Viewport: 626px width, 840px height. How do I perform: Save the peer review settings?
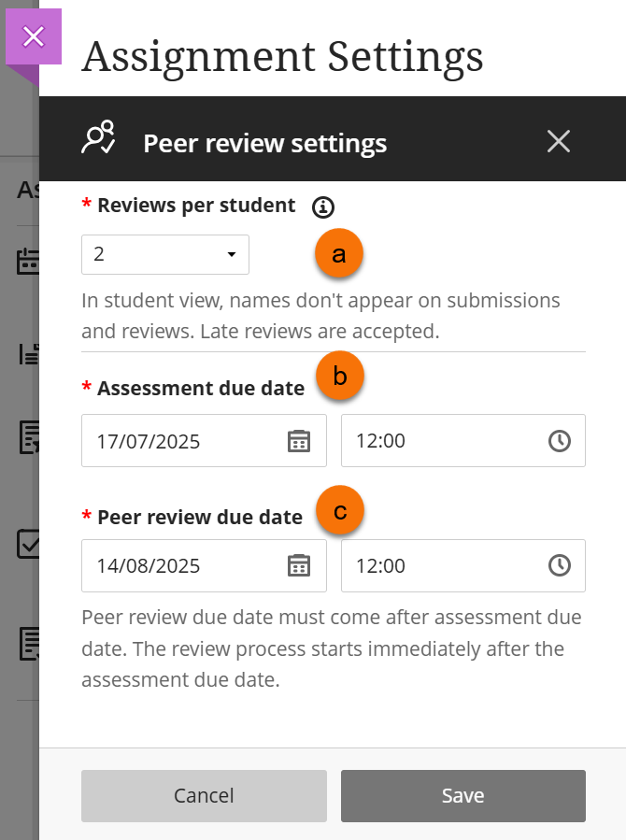[x=462, y=796]
